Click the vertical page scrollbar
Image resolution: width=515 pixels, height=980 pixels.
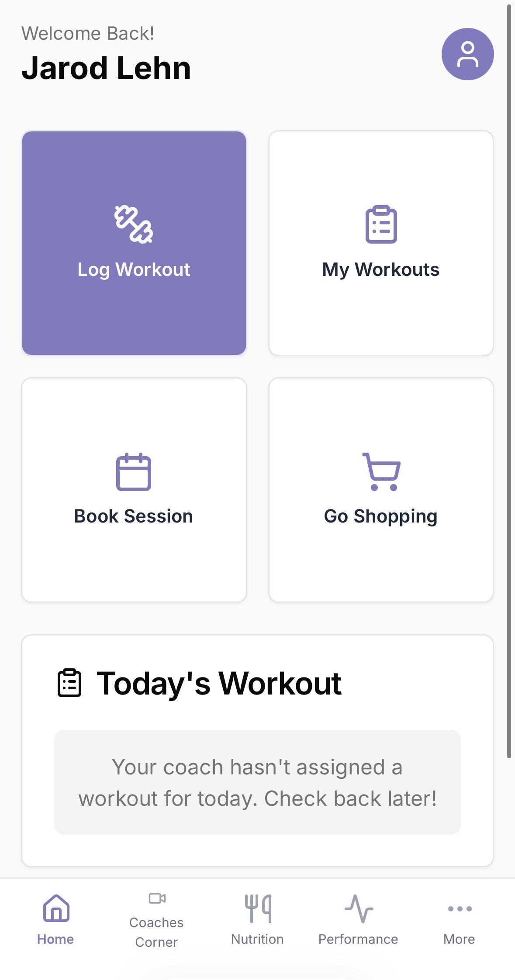point(509,380)
